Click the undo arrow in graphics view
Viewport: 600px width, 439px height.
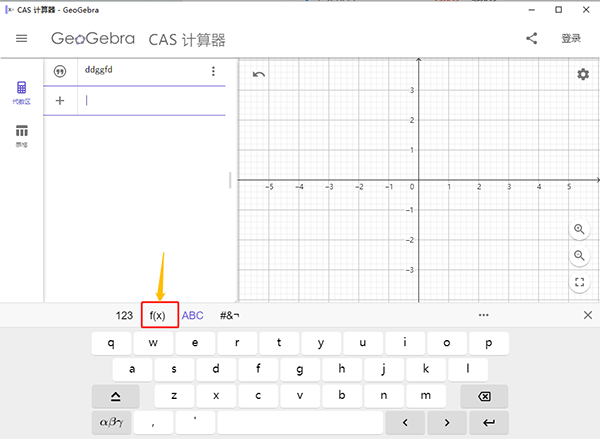click(259, 74)
